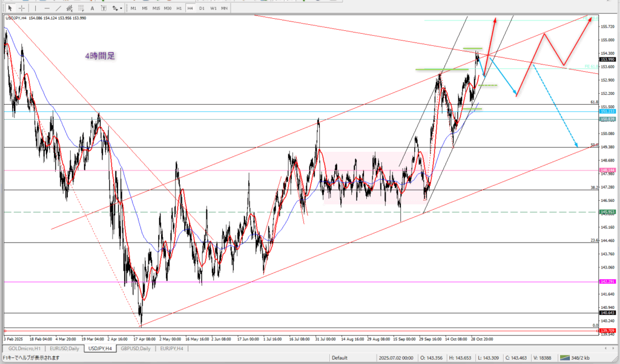This screenshot has height=364, width=620.
Task: Select the equidistant channel tool
Action: (x=69, y=8)
